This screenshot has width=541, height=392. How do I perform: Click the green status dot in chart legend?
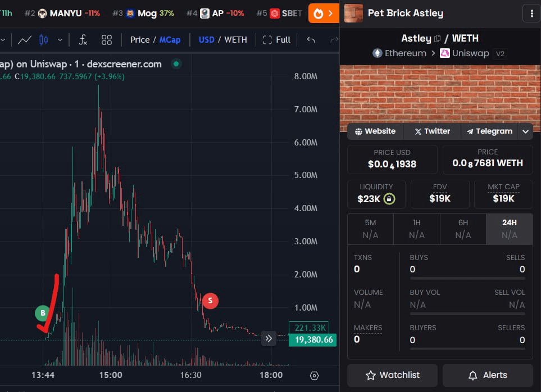[x=176, y=64]
